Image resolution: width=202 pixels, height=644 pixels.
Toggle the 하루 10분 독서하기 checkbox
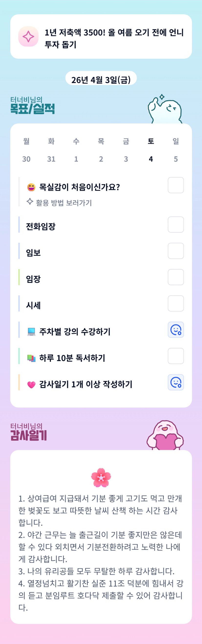[x=176, y=356]
